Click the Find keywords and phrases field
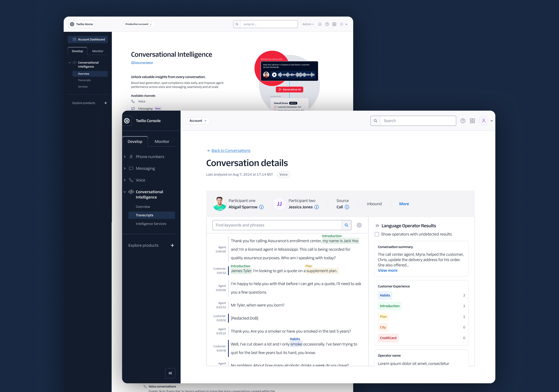Image resolution: width=559 pixels, height=392 pixels. pyautogui.click(x=277, y=225)
